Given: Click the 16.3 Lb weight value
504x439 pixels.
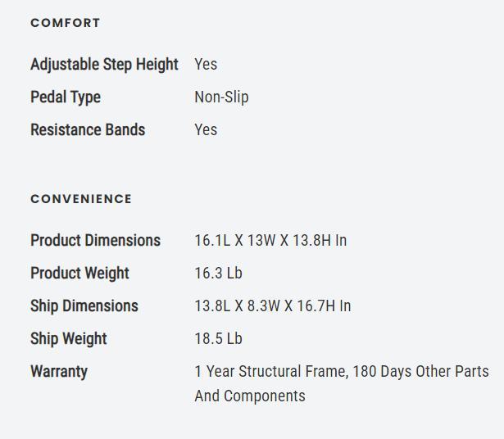Looking at the screenshot, I should (x=218, y=273).
